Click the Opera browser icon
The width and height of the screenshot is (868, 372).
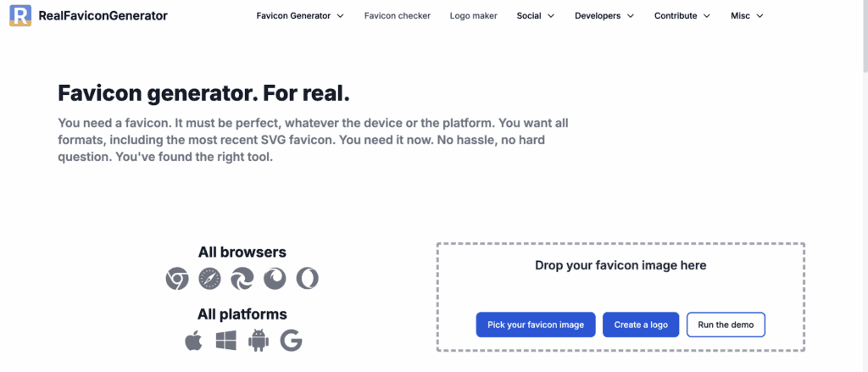pos(307,278)
